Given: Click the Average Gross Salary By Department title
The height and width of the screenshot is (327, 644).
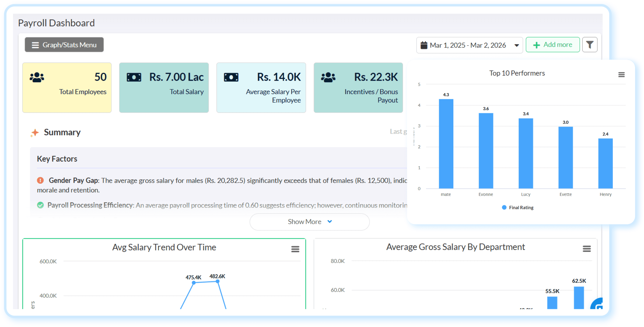Looking at the screenshot, I should [456, 247].
